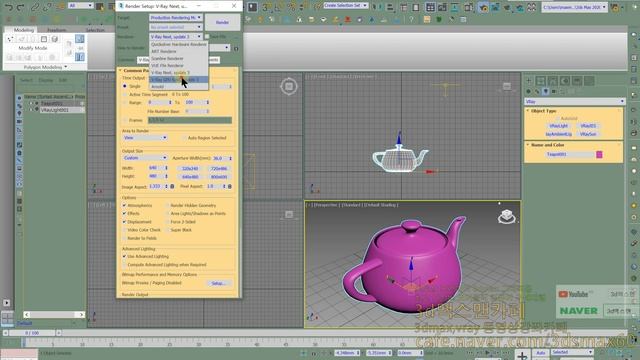Click the VRayIES object type button

pyautogui.click(x=588, y=126)
